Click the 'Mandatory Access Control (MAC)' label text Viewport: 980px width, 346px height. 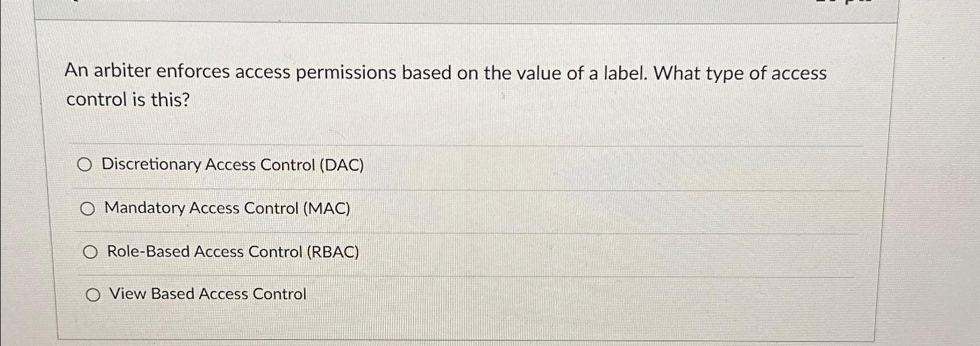(x=227, y=208)
